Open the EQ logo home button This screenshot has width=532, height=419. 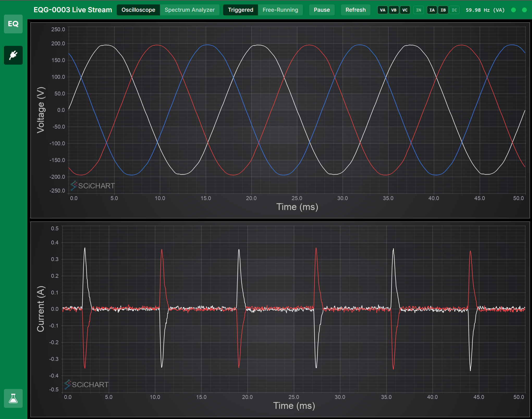(x=13, y=24)
